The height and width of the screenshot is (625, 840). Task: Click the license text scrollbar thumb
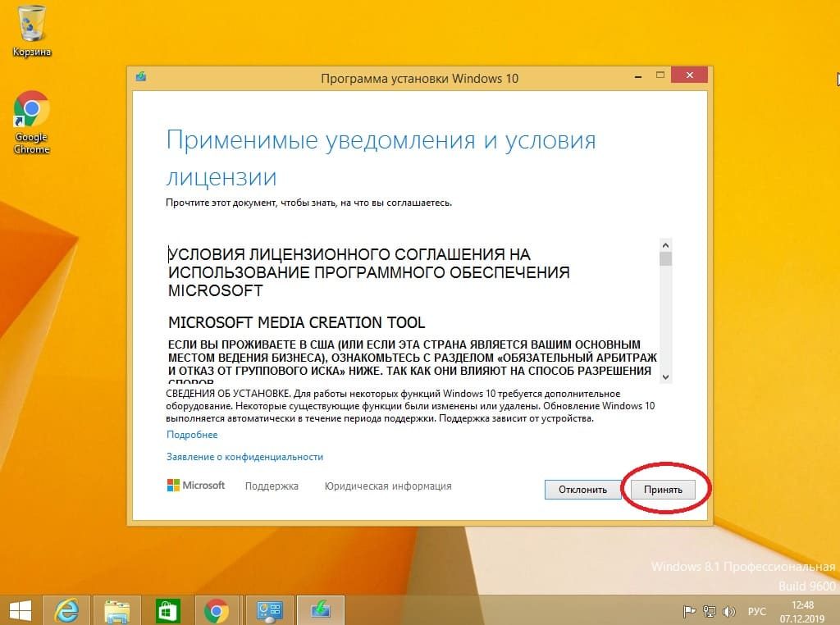click(665, 260)
